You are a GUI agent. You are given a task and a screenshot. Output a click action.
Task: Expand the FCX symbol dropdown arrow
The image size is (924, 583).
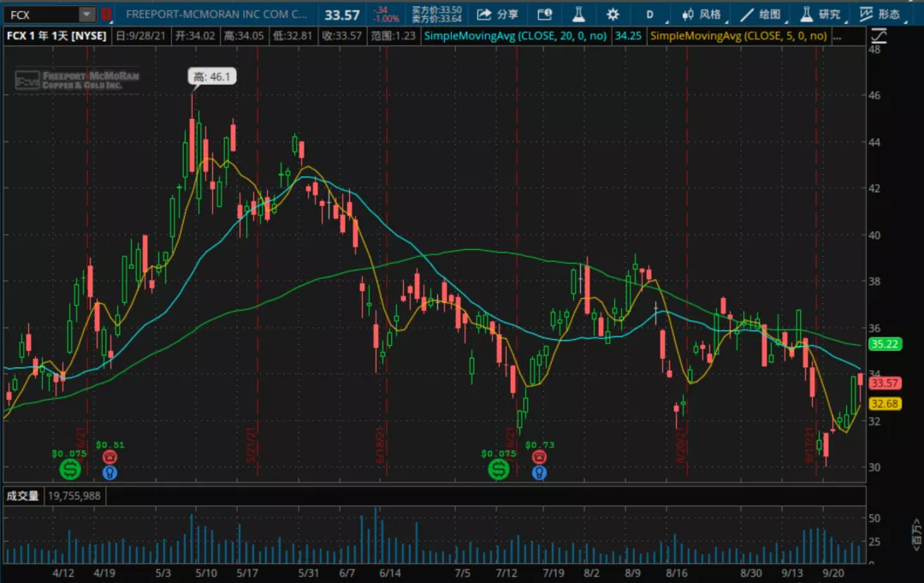click(x=86, y=14)
